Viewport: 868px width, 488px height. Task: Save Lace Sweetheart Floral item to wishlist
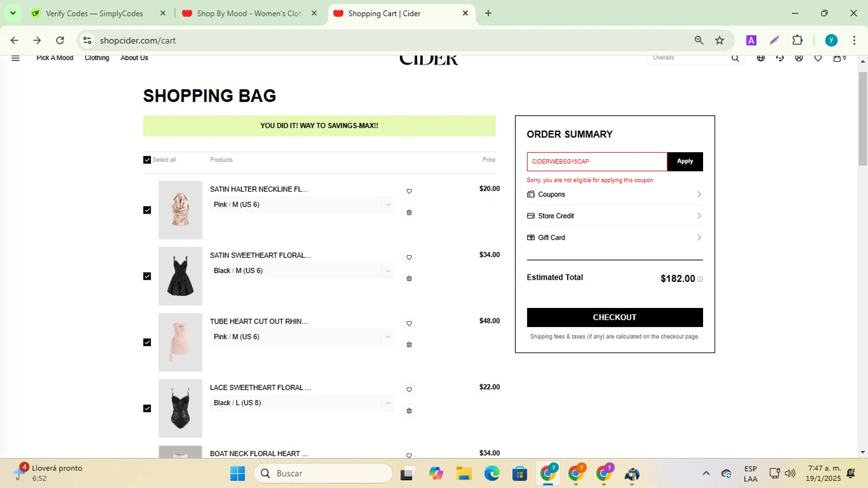[409, 390]
